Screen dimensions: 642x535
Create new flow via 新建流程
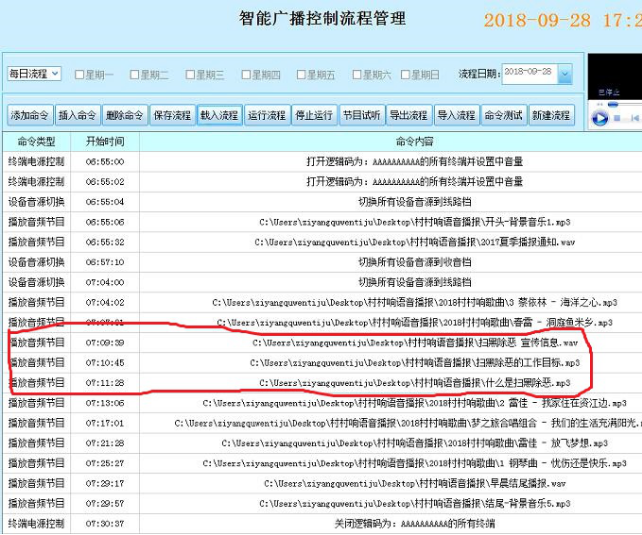pyautogui.click(x=550, y=115)
